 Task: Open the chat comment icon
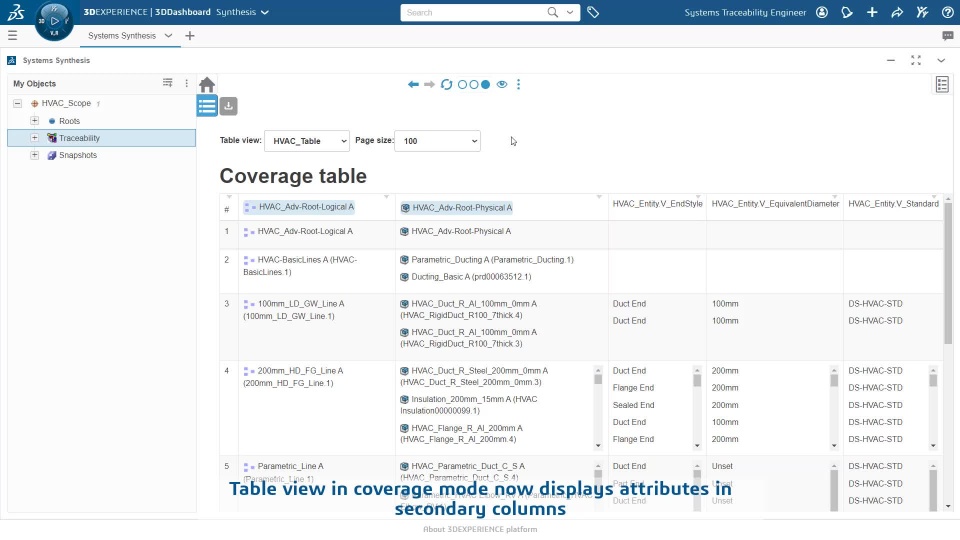[947, 36]
